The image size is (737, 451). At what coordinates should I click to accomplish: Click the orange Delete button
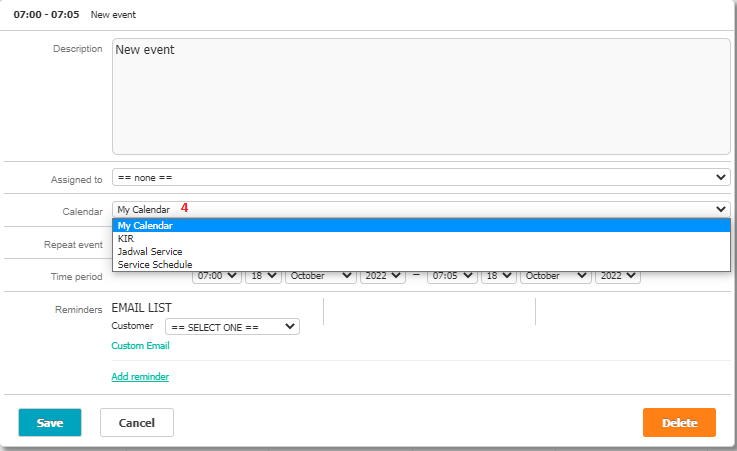point(679,423)
